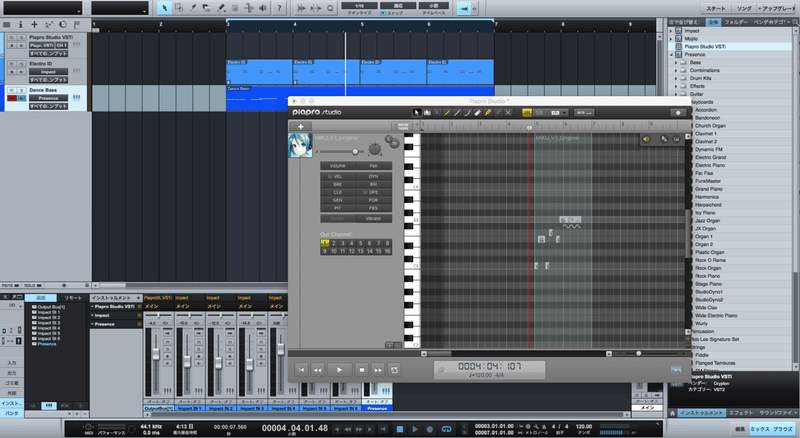Toggle record arm on Dance Bass track

tap(12, 98)
